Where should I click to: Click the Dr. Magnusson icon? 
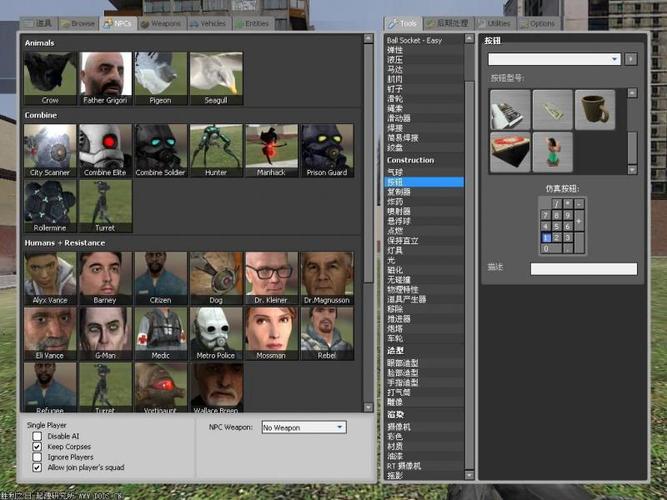[327, 278]
